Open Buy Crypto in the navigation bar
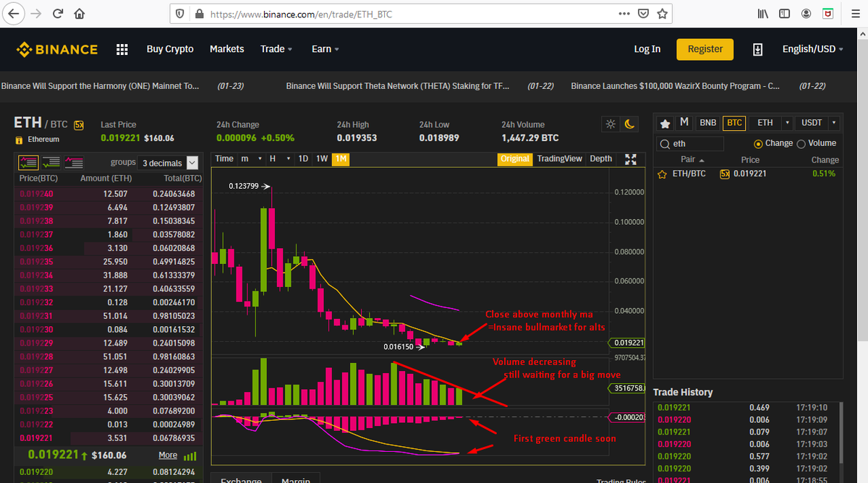 point(170,49)
